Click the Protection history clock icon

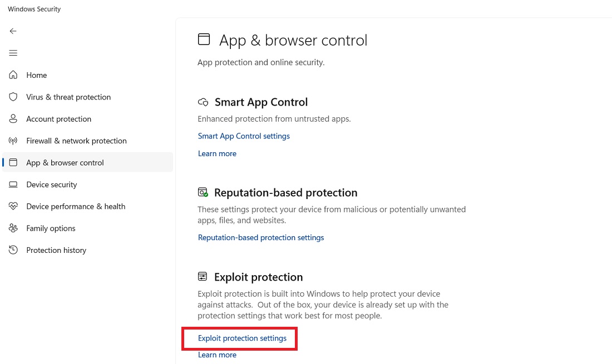click(x=13, y=250)
